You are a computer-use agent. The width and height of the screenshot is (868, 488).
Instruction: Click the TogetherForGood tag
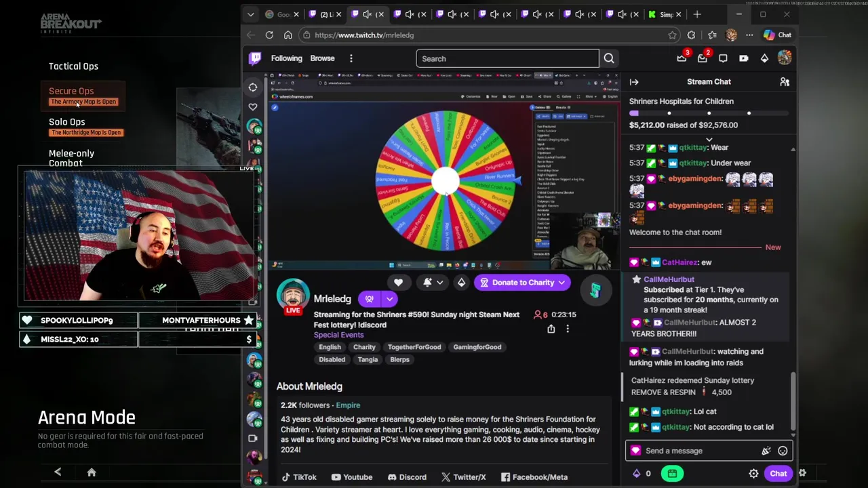coord(414,347)
